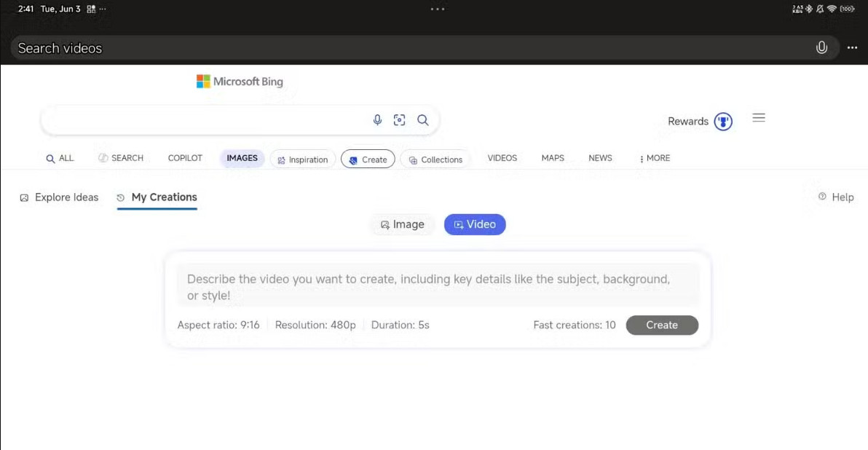Open the NEWS tab
868x450 pixels.
tap(600, 158)
